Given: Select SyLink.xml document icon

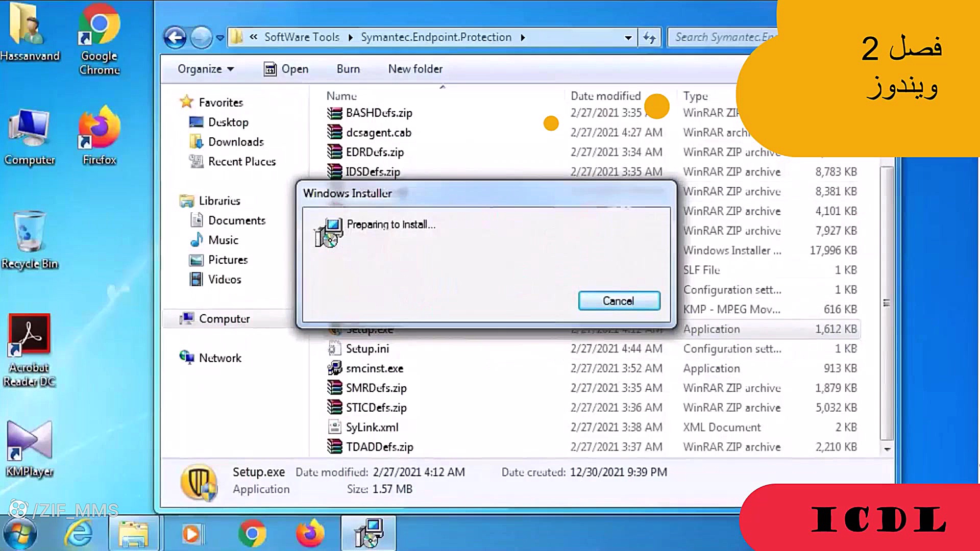Looking at the screenshot, I should pos(334,427).
